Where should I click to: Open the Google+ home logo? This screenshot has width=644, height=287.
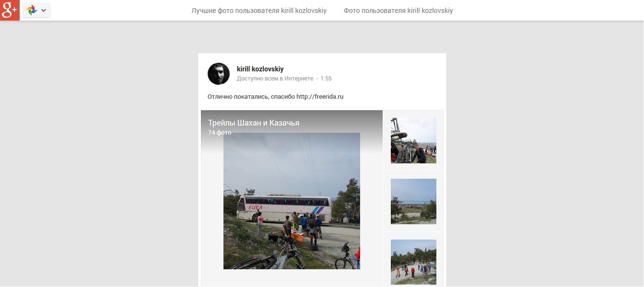pyautogui.click(x=10, y=10)
